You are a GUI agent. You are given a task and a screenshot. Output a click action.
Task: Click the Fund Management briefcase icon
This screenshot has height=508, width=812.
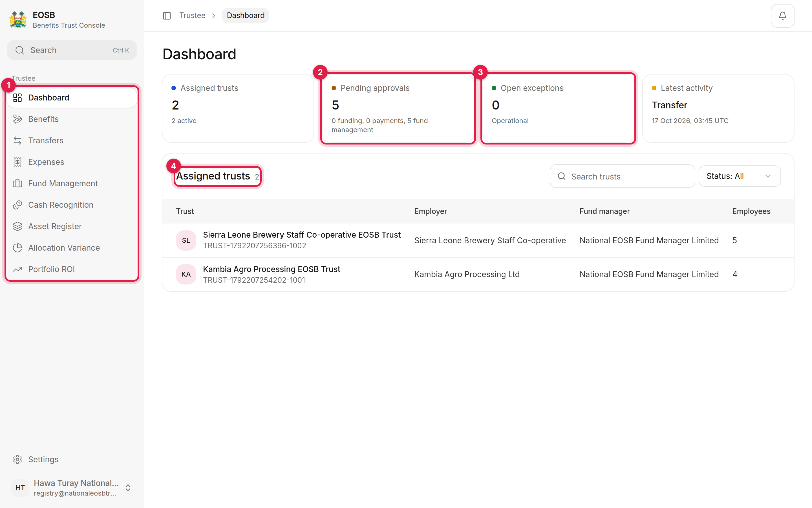17,183
